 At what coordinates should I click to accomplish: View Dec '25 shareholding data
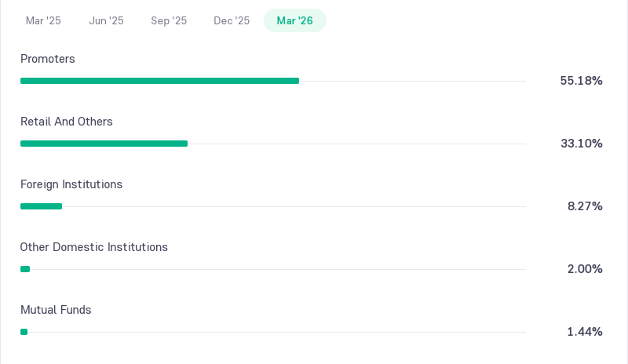232,20
